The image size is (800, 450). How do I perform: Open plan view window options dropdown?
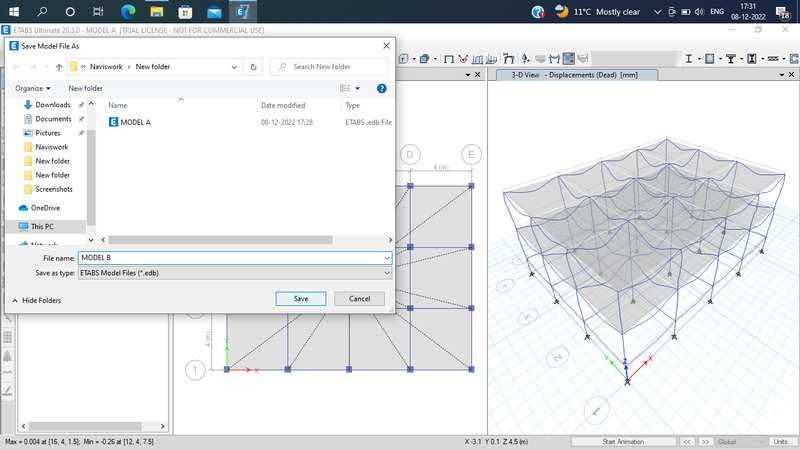coord(467,74)
